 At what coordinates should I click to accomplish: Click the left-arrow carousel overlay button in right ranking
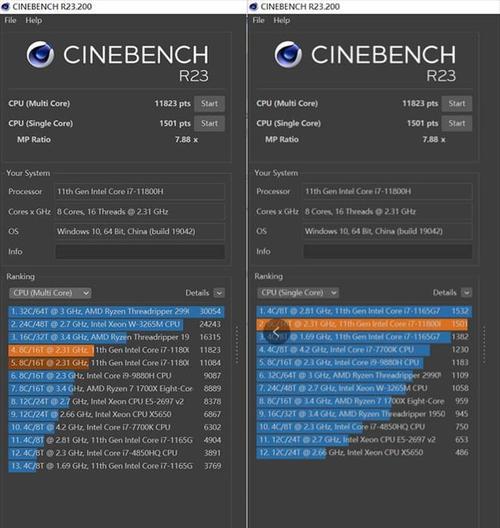pyautogui.click(x=276, y=332)
